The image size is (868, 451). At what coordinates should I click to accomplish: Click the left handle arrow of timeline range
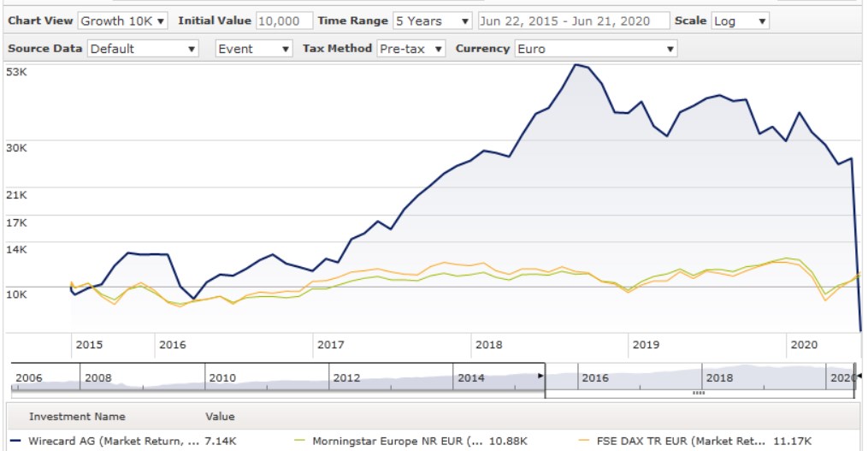pyautogui.click(x=540, y=377)
